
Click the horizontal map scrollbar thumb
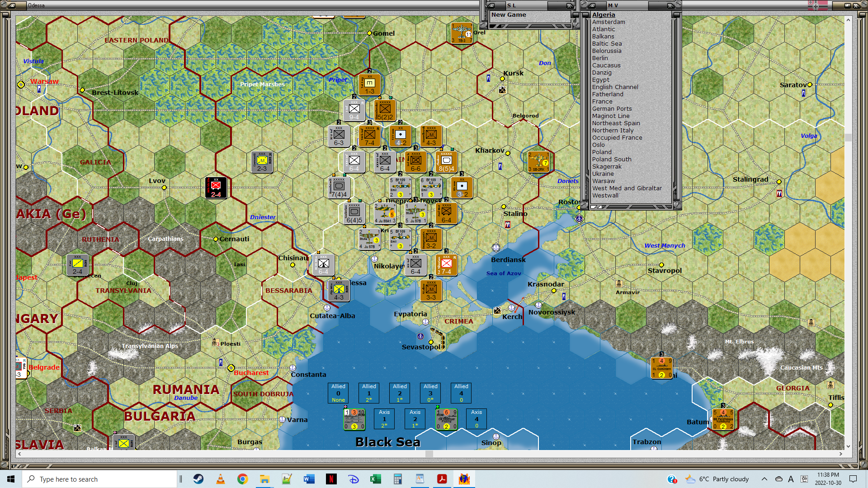point(429,454)
